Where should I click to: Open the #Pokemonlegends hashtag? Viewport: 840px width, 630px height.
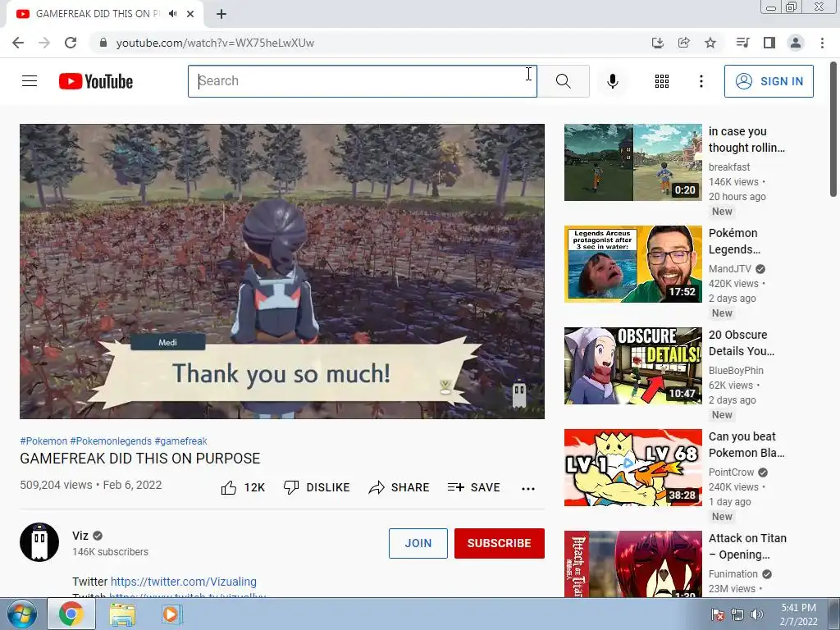tap(111, 441)
